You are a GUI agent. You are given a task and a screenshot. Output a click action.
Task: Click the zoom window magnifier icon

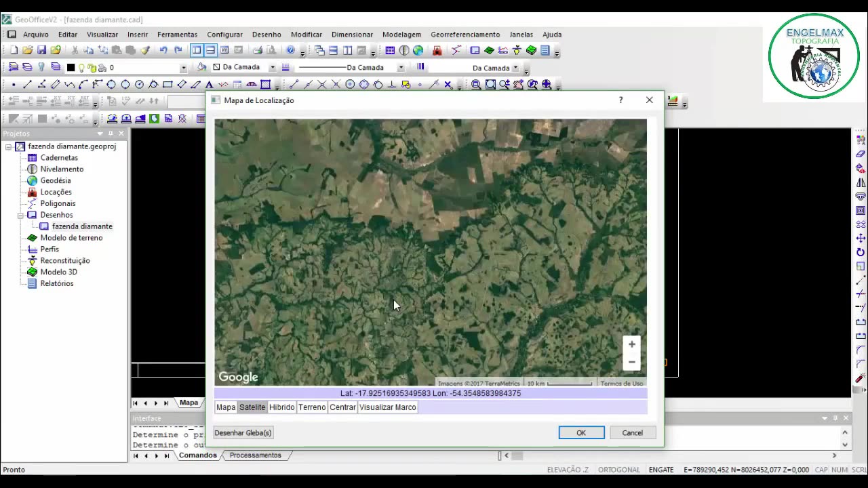point(476,85)
